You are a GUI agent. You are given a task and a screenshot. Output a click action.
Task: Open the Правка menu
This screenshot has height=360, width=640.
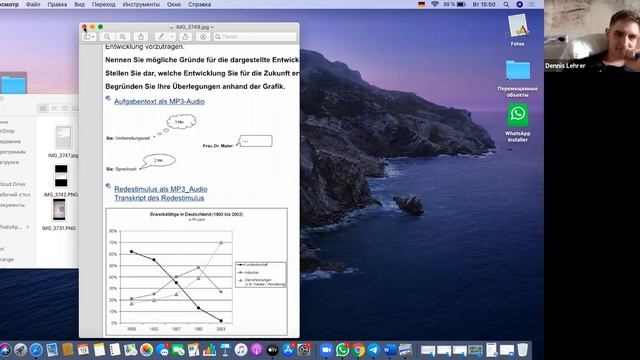point(57,4)
